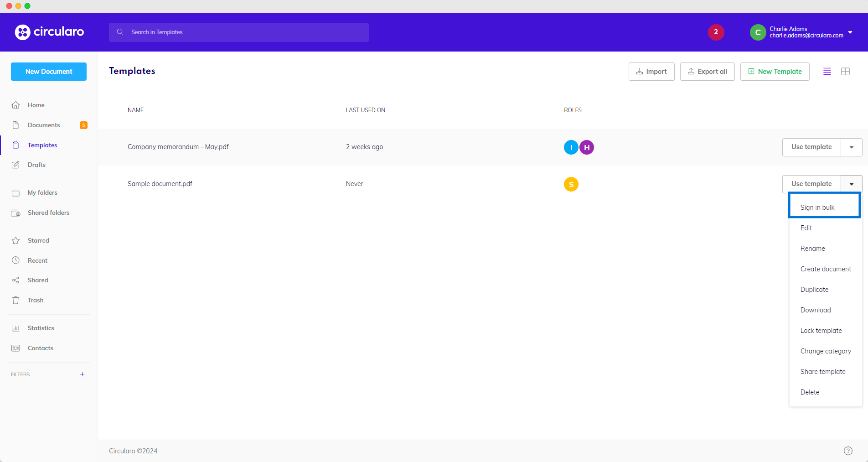Collapse dropdown arrow for Sample document template

click(851, 184)
